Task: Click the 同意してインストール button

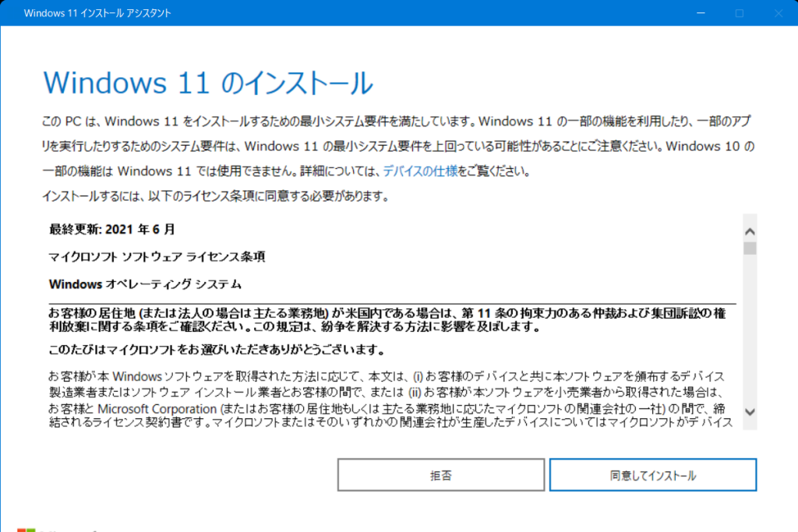Action: pos(653,475)
